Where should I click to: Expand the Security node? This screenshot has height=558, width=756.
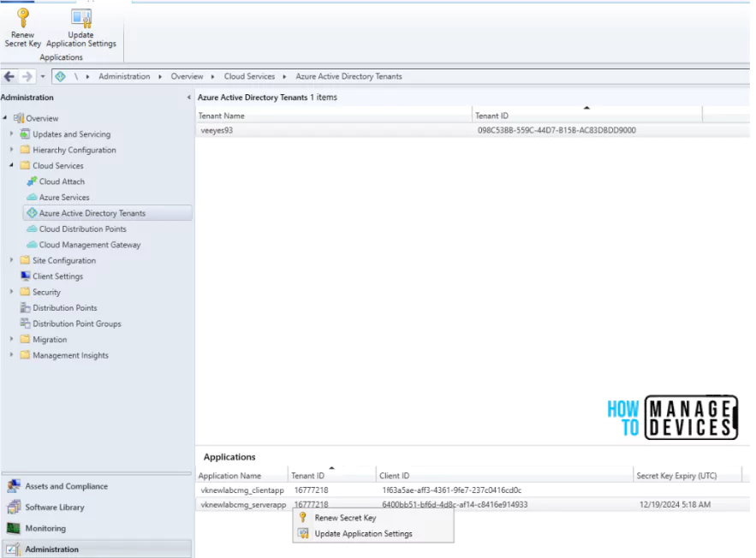click(12, 292)
